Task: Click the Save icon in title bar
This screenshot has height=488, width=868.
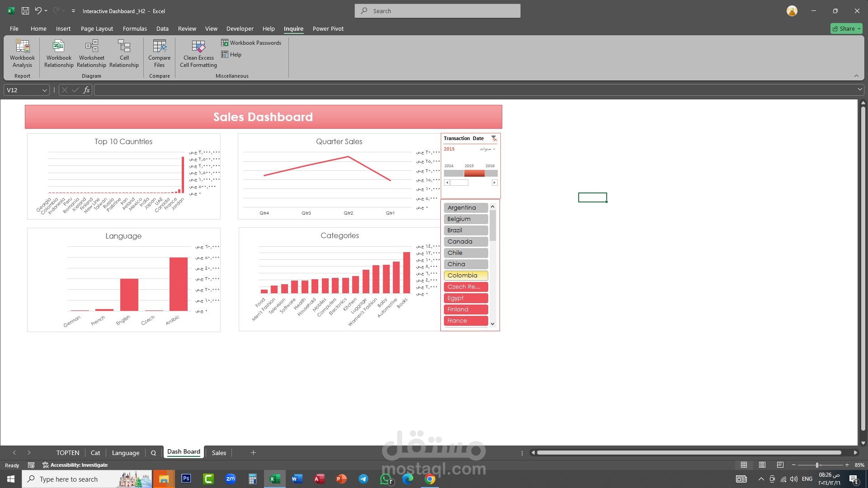Action: click(25, 11)
